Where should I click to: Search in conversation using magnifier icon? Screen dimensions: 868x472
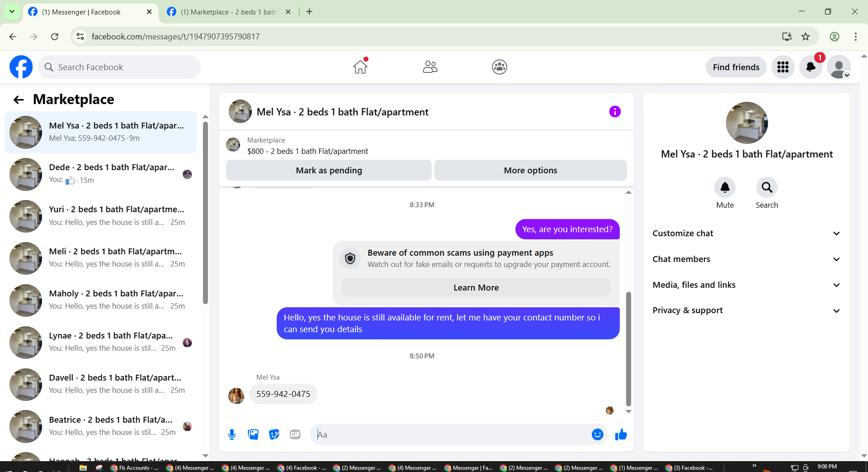coord(767,187)
